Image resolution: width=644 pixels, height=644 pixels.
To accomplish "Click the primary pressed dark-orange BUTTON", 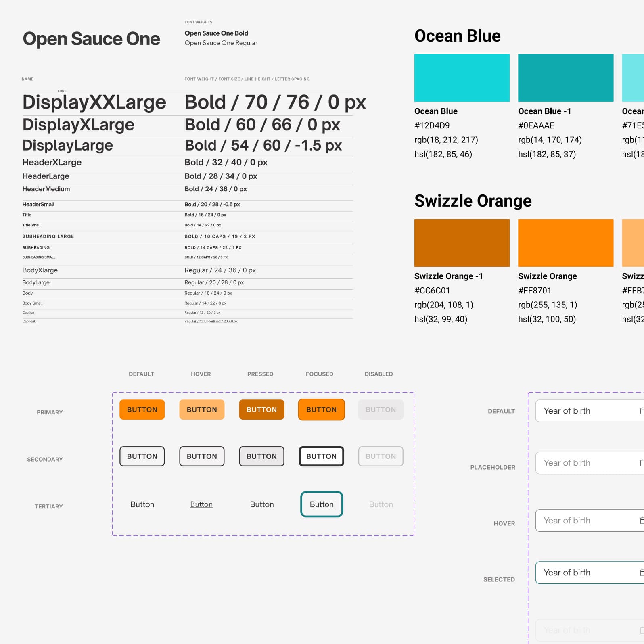I will pyautogui.click(x=261, y=410).
